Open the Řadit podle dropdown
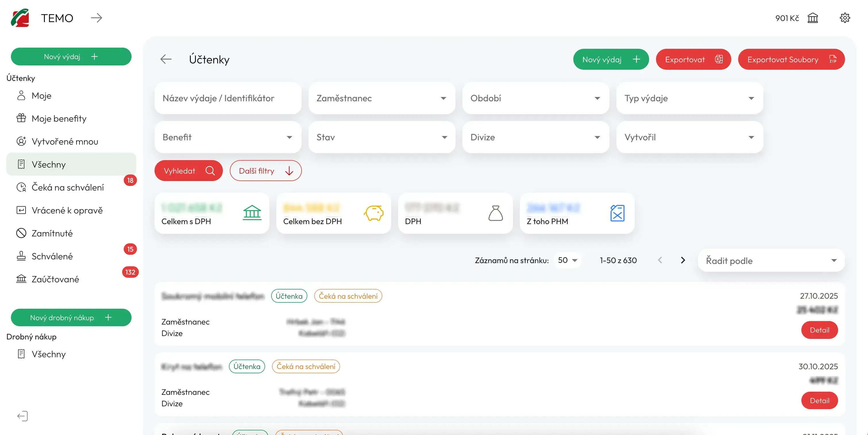The width and height of the screenshot is (868, 435). [x=770, y=260]
